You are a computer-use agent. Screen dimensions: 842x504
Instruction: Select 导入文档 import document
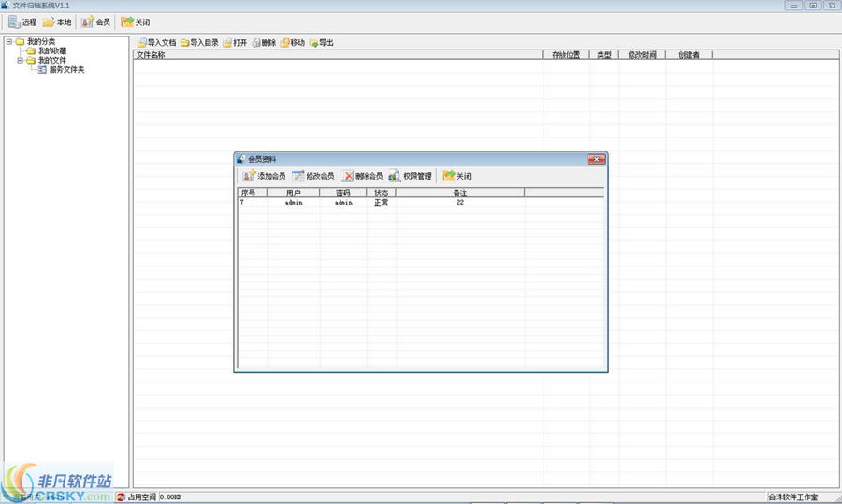[156, 42]
